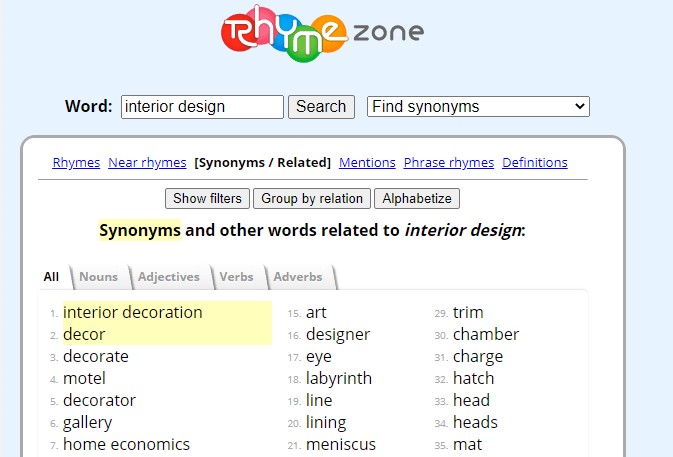Open the word 'gallery'
The height and width of the screenshot is (457, 673).
88,423
